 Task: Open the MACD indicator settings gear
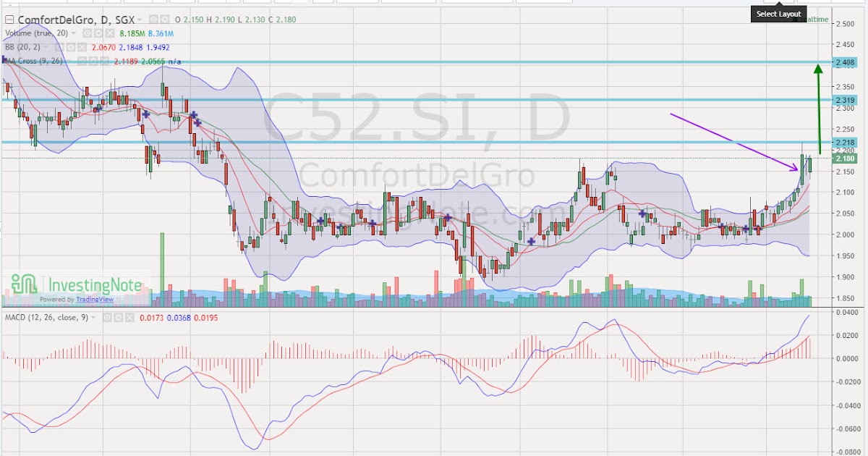click(119, 318)
